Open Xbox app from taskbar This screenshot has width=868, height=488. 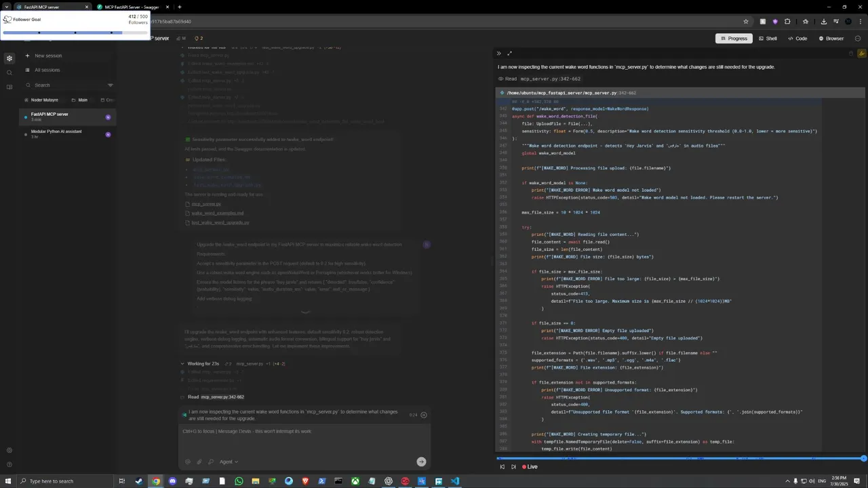click(x=355, y=481)
